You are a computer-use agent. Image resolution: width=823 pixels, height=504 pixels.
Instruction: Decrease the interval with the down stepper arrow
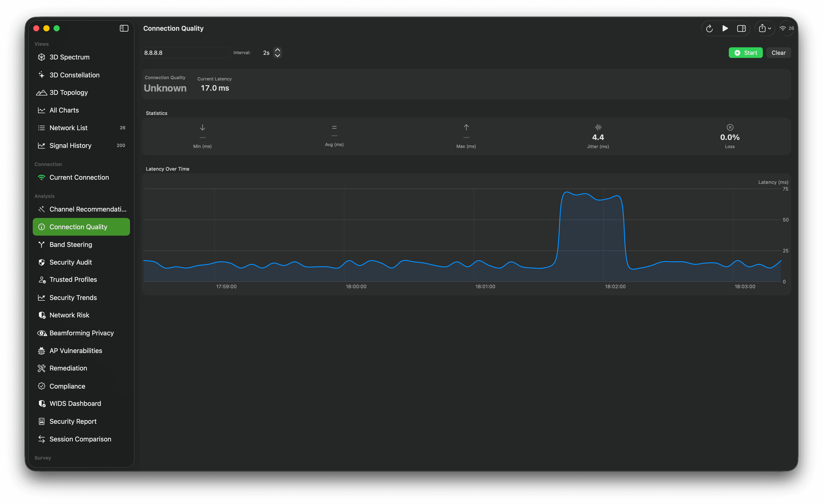pyautogui.click(x=278, y=55)
